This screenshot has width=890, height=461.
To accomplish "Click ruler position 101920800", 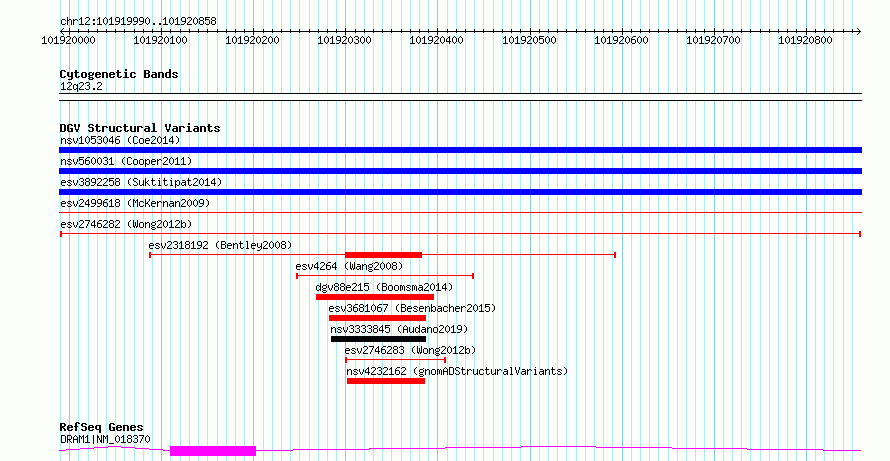I will 805,40.
